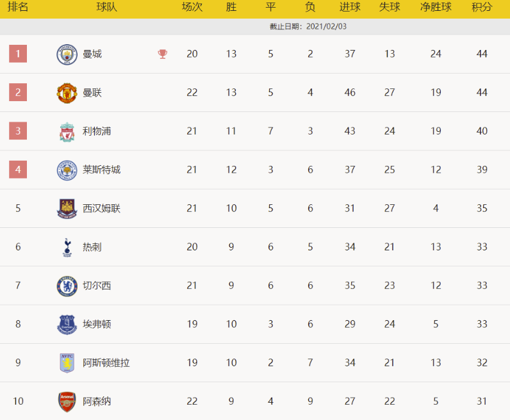
Task: Click the 截止日期 2021/02/03 date text
Action: tap(308, 27)
